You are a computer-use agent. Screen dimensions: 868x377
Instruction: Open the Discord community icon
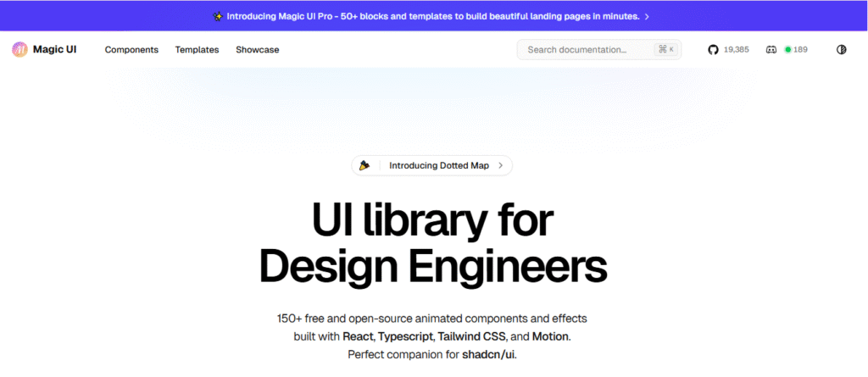pyautogui.click(x=771, y=50)
